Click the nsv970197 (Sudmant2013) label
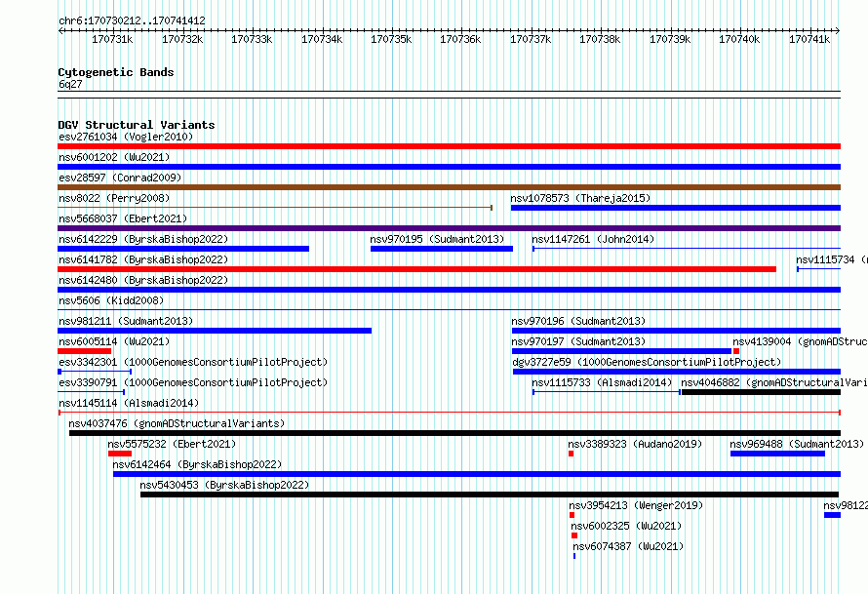 pyautogui.click(x=578, y=341)
